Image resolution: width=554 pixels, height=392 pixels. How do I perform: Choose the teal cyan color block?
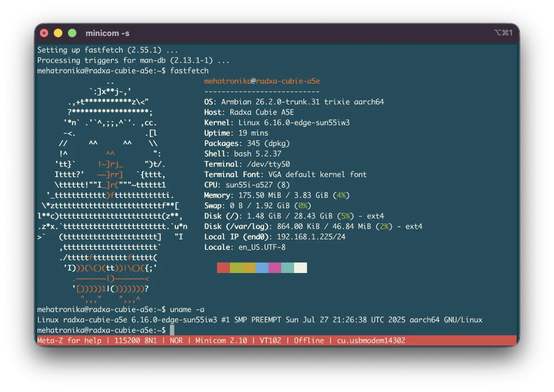point(288,268)
